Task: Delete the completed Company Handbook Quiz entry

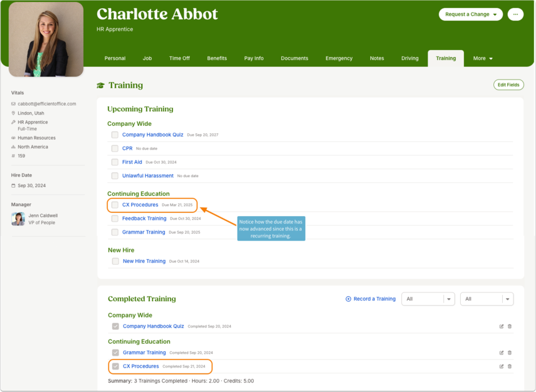Action: pos(509,326)
